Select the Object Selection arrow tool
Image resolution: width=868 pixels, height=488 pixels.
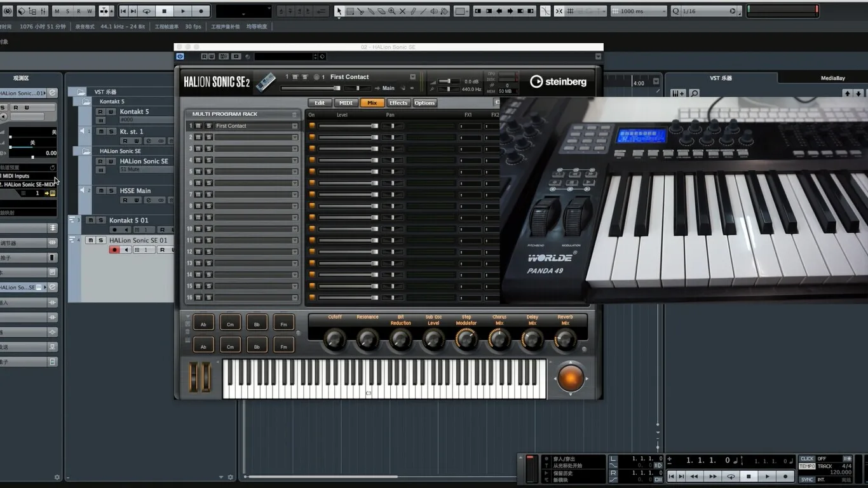point(339,11)
